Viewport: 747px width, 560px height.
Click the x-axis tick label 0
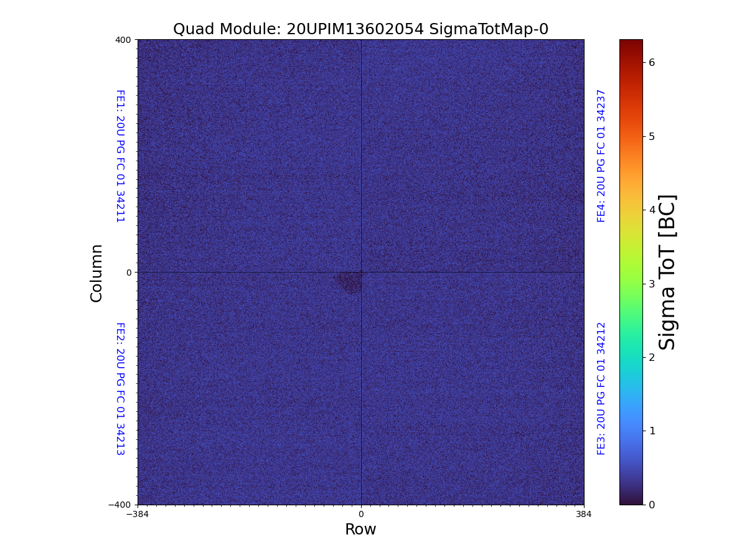(x=360, y=515)
